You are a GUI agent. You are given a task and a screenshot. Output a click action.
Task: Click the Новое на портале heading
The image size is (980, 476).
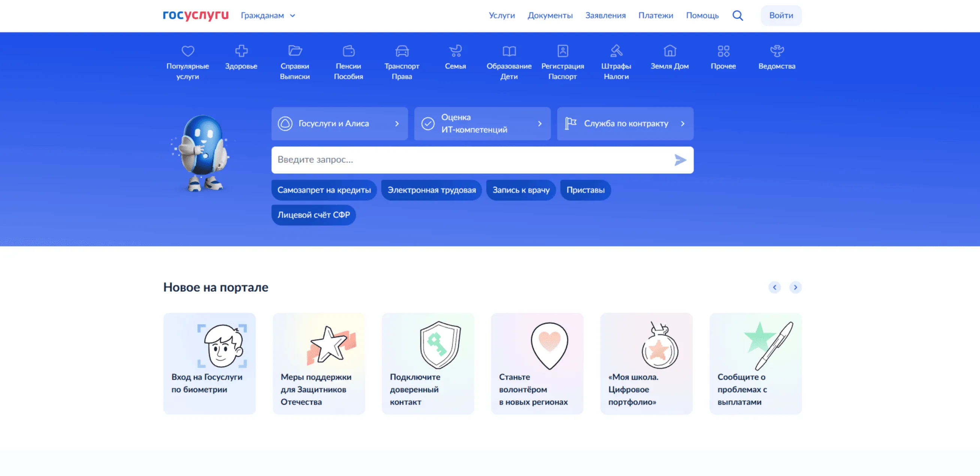click(216, 287)
